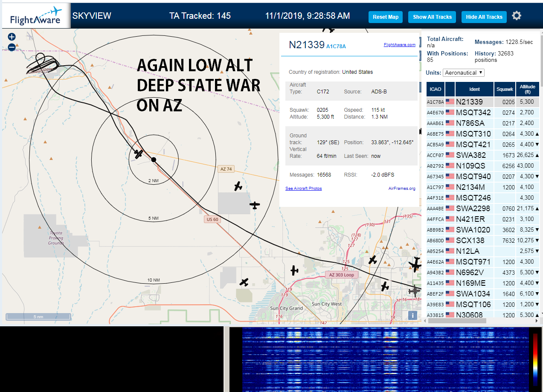Click Hide All Tracks button
Viewport: 543px width, 392px height.
[x=484, y=17]
